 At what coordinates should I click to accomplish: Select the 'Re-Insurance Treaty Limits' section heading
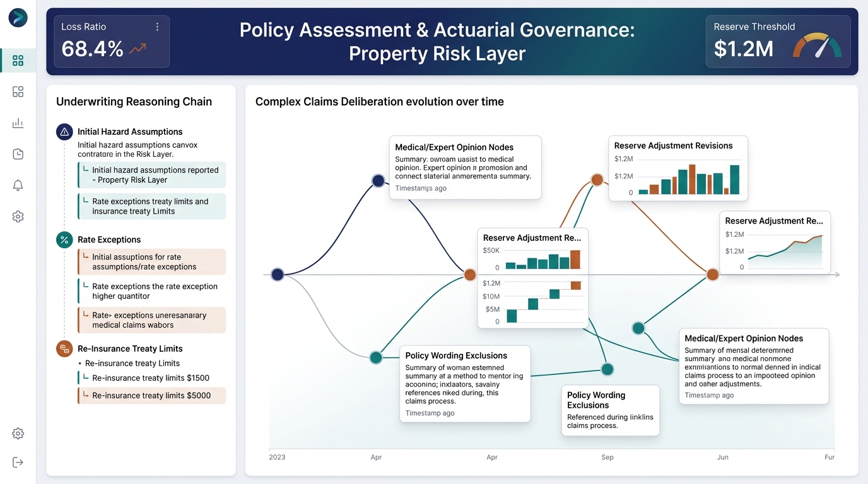pos(130,349)
